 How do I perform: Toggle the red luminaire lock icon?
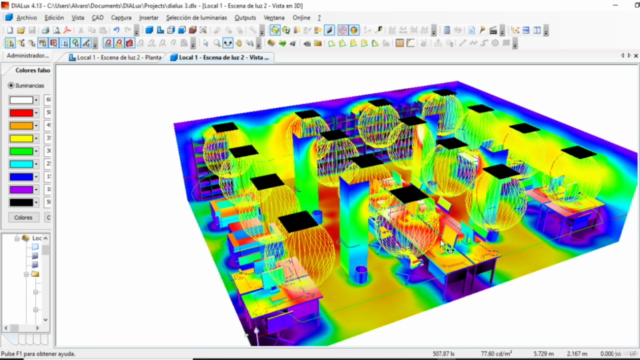(x=130, y=43)
